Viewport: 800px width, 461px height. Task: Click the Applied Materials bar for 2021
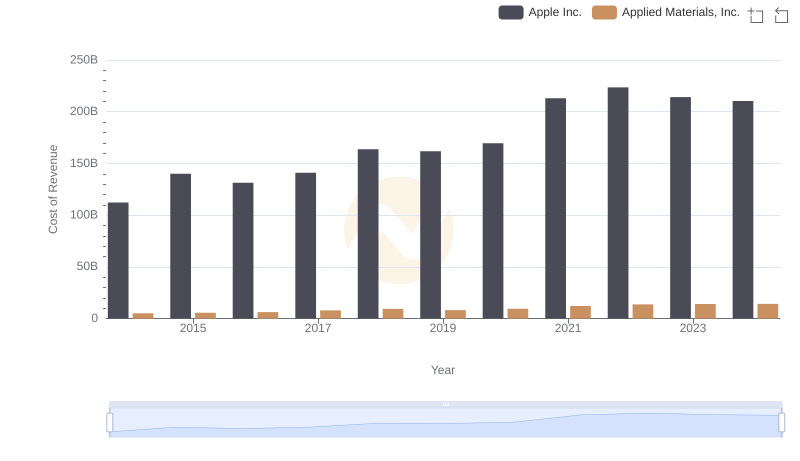[x=581, y=313]
